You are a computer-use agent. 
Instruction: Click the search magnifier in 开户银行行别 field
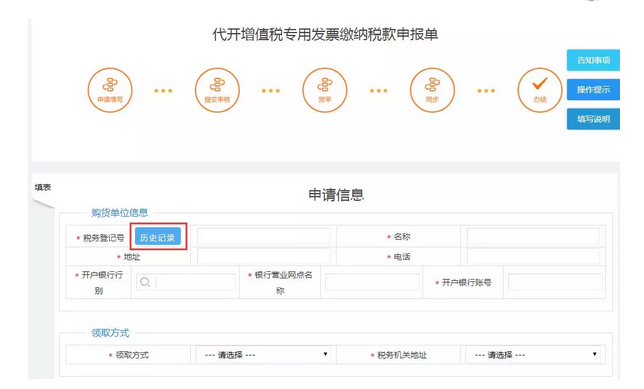145,282
